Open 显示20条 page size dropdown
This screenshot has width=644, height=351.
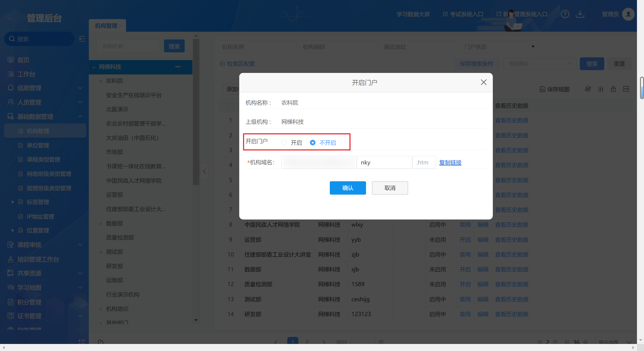point(615,341)
